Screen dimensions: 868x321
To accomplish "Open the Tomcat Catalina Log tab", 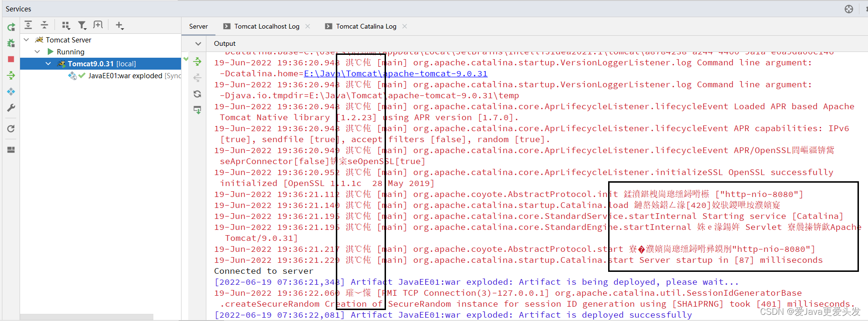I will click(366, 26).
